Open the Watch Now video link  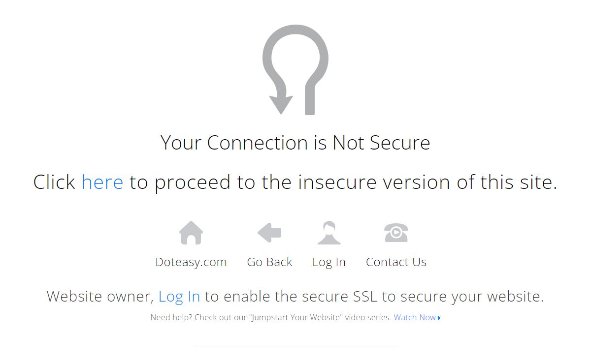415,317
